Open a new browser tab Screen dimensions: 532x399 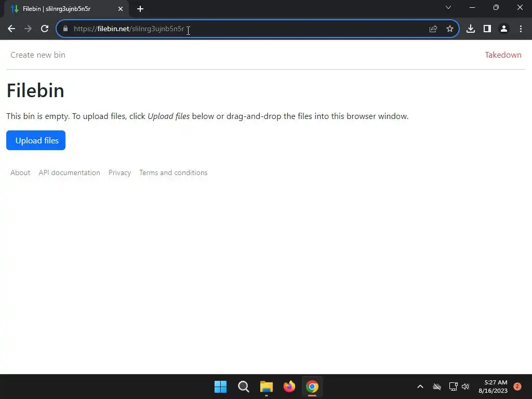click(x=140, y=9)
